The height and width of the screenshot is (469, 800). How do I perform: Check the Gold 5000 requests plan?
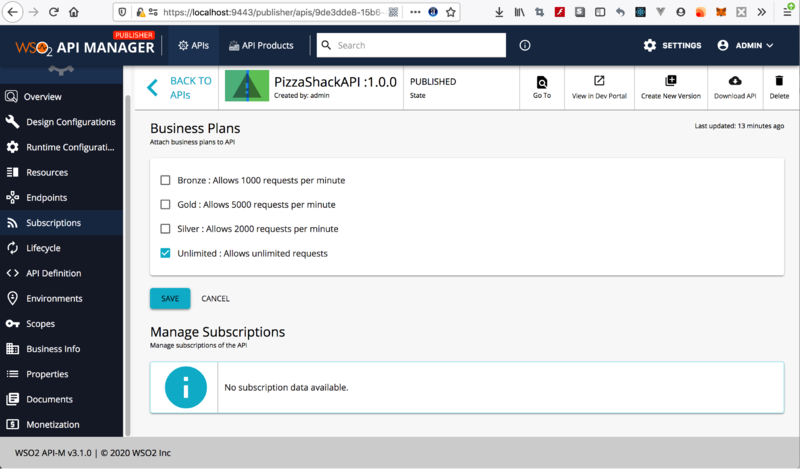[x=166, y=204]
